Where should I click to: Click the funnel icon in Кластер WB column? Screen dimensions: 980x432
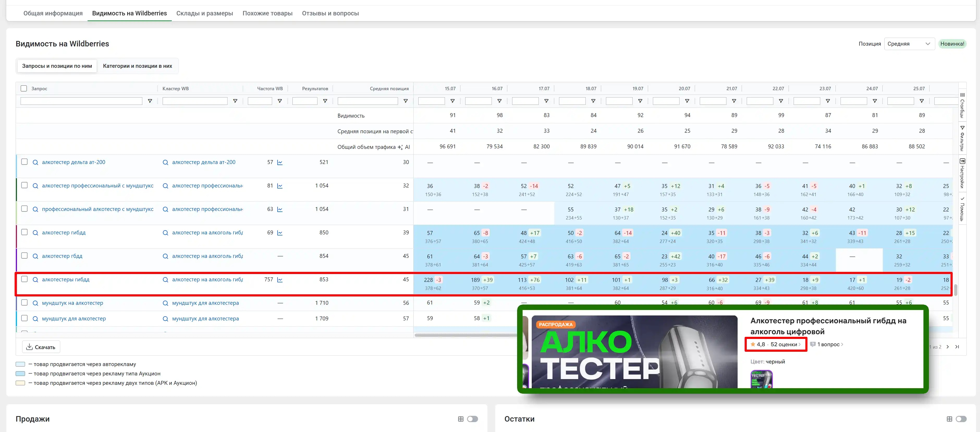click(x=236, y=101)
